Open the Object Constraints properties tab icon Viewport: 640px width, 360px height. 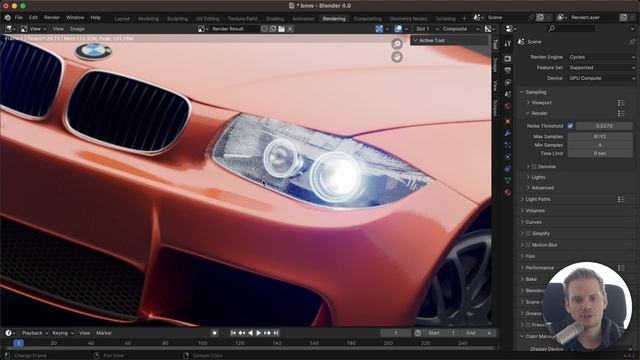508,168
